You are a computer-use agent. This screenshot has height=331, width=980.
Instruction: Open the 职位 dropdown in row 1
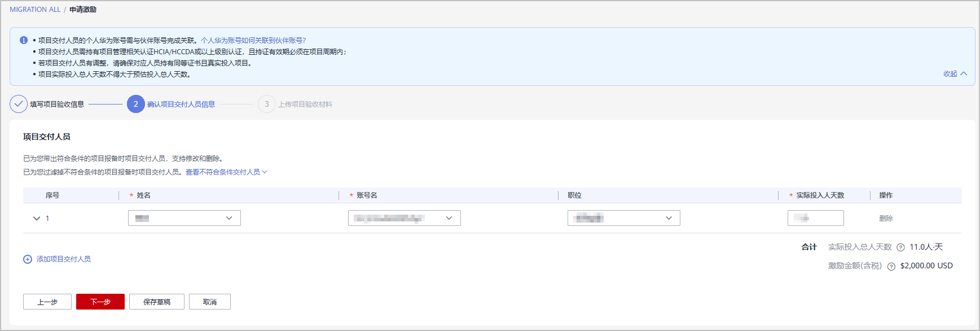(x=624, y=218)
